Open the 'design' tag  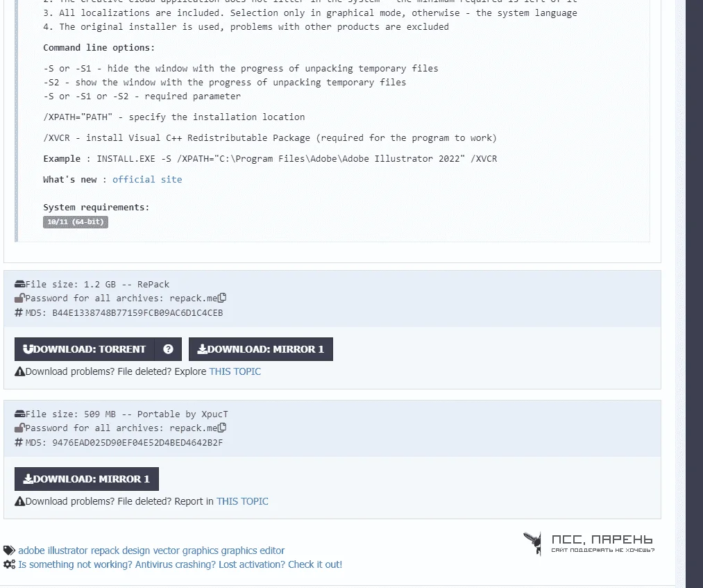[136, 551]
